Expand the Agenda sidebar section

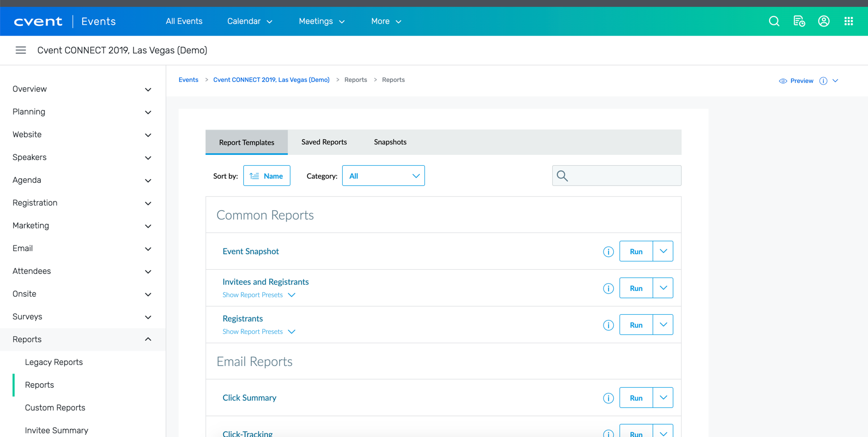[x=83, y=180]
